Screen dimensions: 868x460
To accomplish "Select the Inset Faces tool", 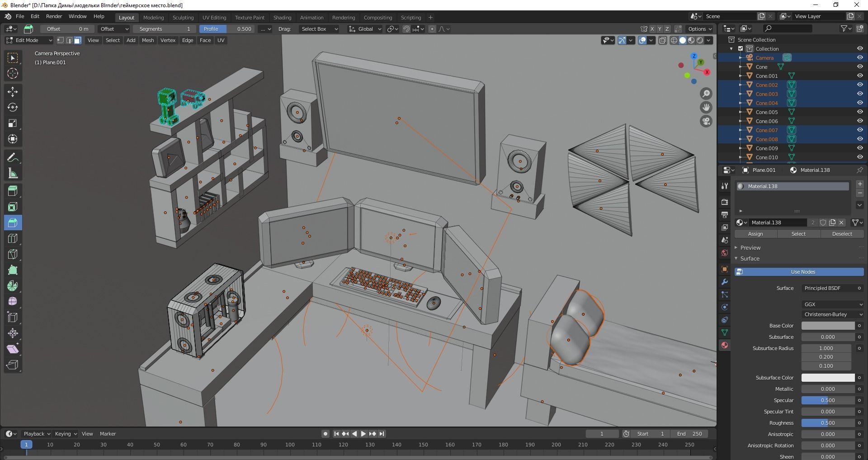I will [x=13, y=207].
